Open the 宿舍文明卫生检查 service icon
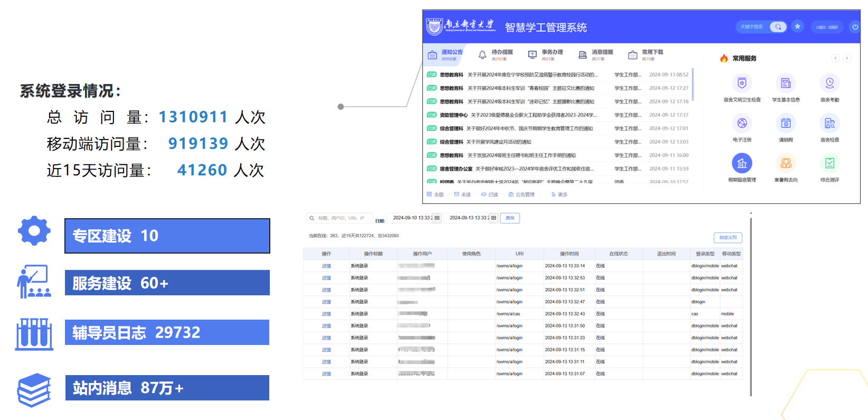Viewport: 868px width, 420px height. tap(742, 83)
